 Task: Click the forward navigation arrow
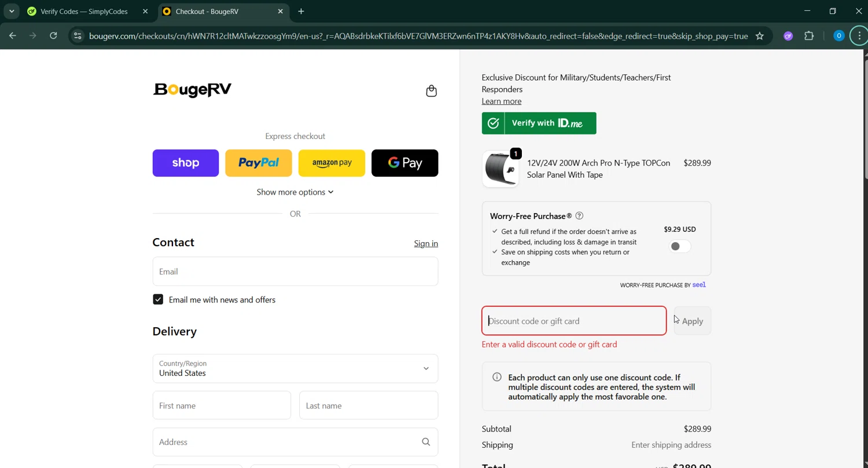pyautogui.click(x=33, y=36)
